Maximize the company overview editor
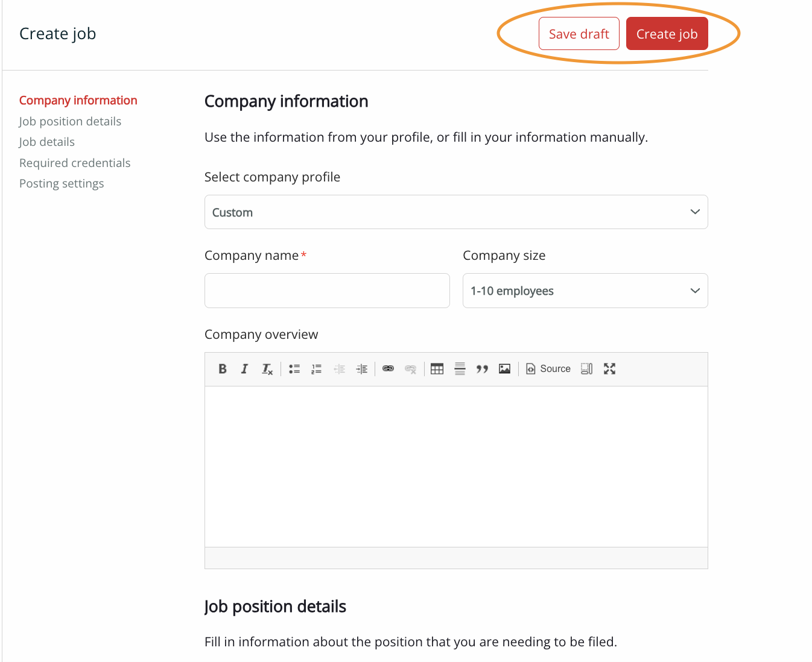The image size is (812, 662). pyautogui.click(x=610, y=369)
